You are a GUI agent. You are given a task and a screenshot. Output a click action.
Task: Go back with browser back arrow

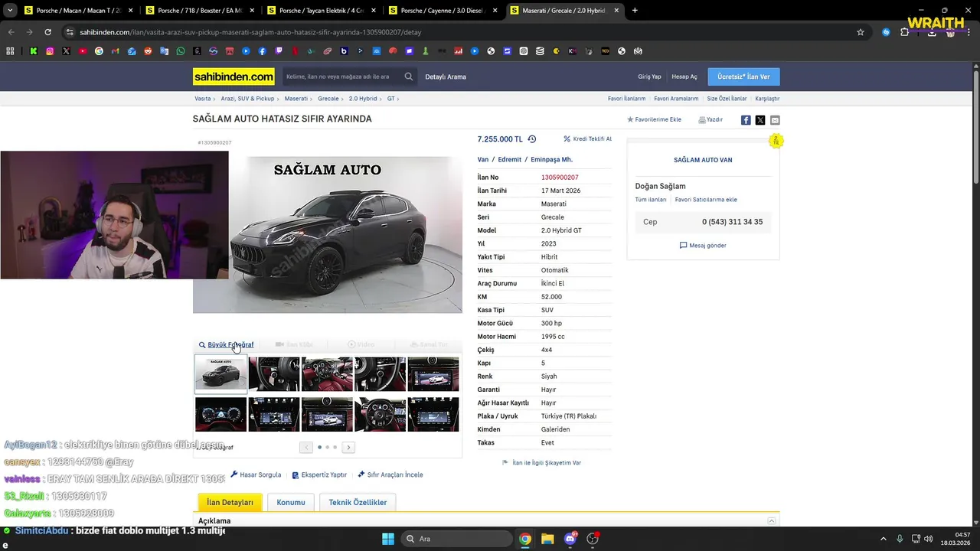tap(11, 32)
